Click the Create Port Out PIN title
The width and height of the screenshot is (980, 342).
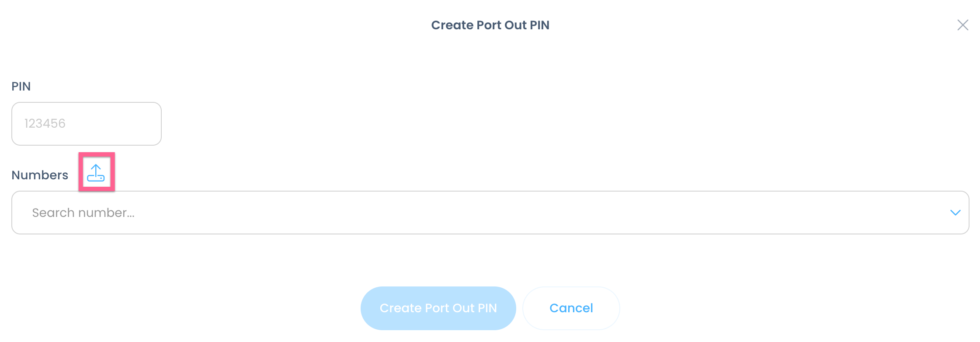[490, 25]
